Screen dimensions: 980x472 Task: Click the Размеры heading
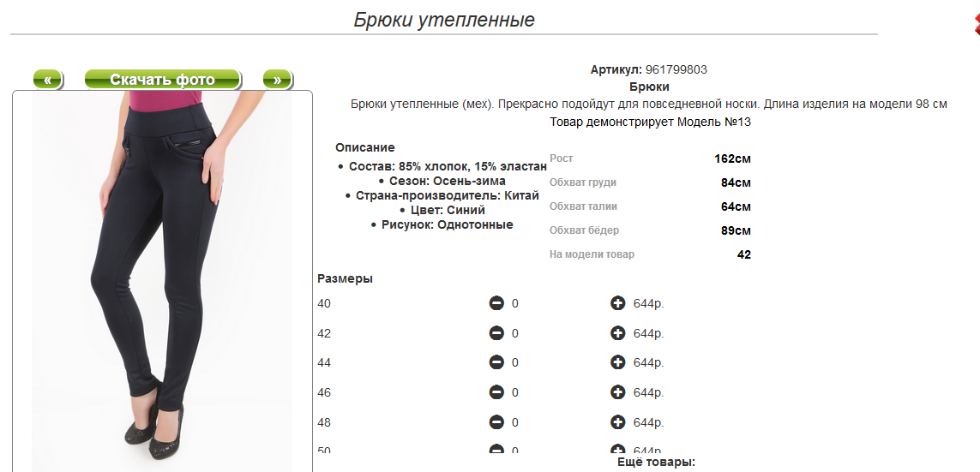coord(345,278)
